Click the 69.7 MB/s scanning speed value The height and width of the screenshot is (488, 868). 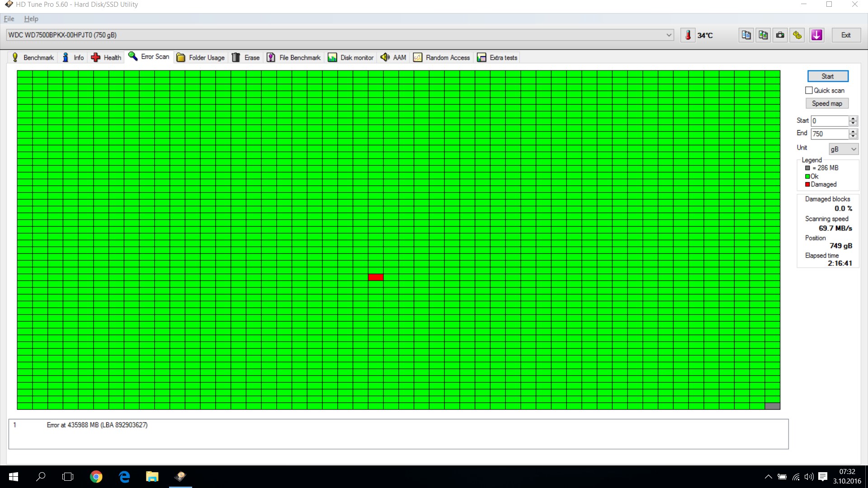pyautogui.click(x=835, y=228)
